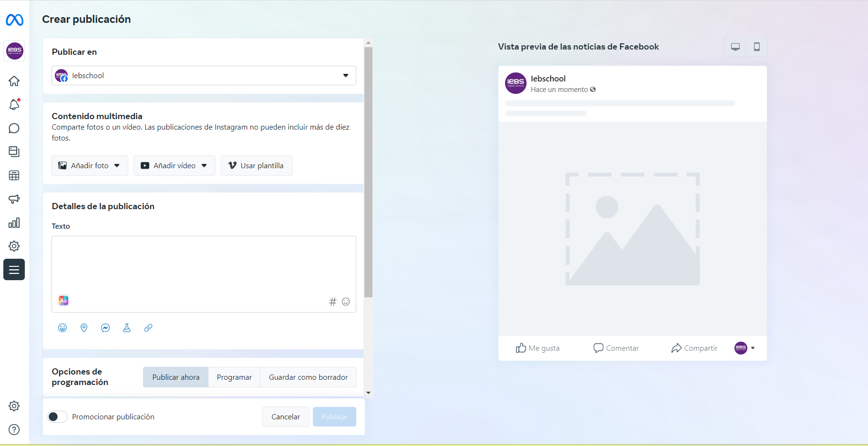The image size is (868, 446).
Task: Add location with the pin icon
Action: pyautogui.click(x=84, y=328)
